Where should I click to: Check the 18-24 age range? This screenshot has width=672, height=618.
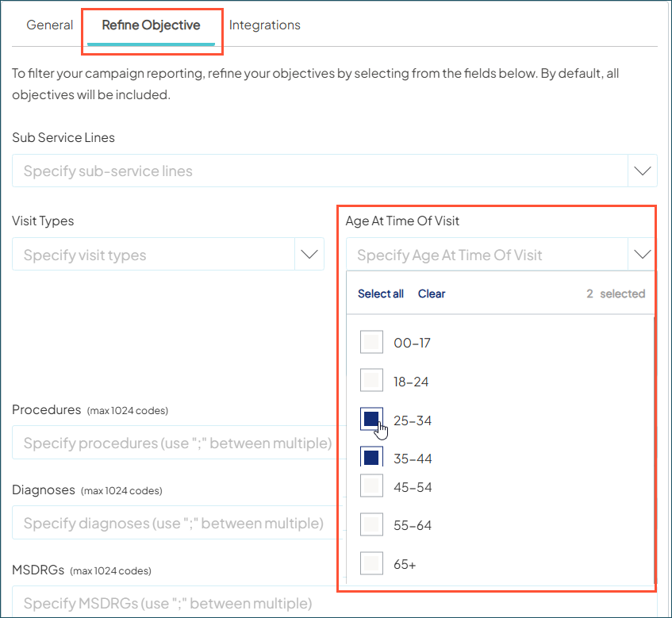click(371, 380)
